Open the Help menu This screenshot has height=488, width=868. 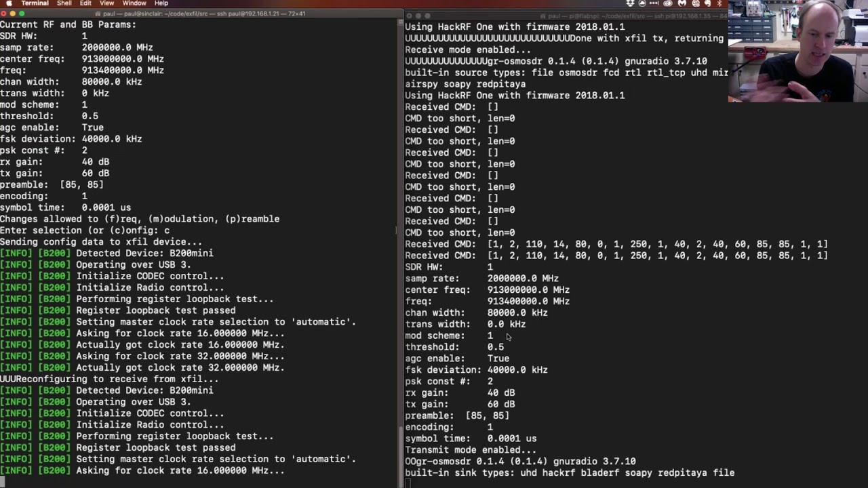(161, 3)
